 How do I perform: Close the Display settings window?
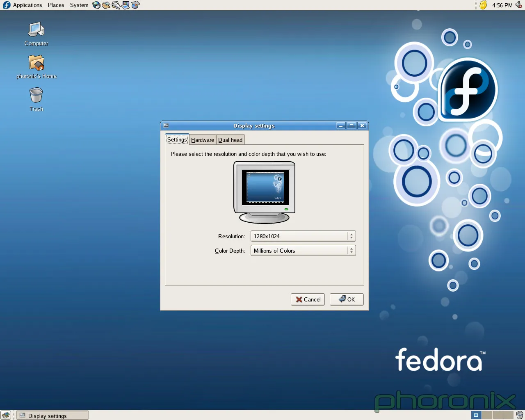click(362, 126)
